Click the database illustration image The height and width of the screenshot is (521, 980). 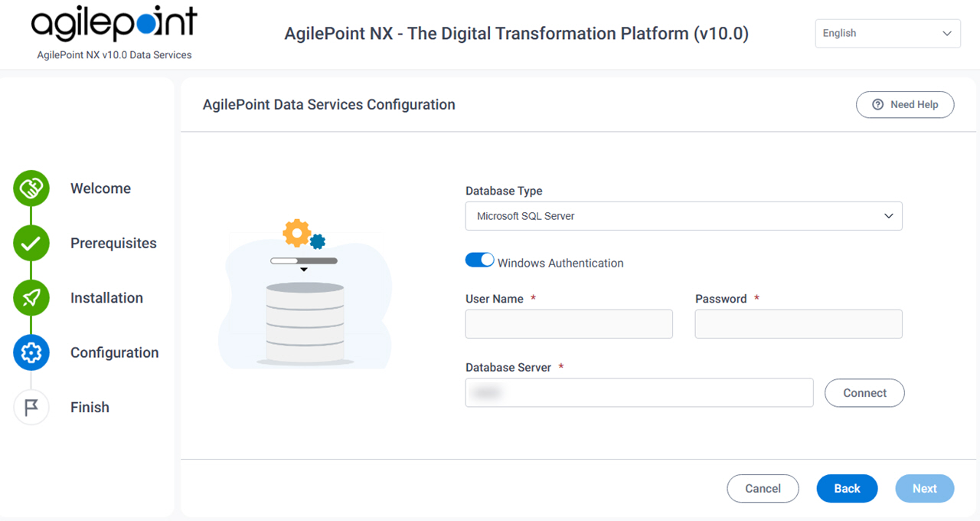(x=305, y=294)
